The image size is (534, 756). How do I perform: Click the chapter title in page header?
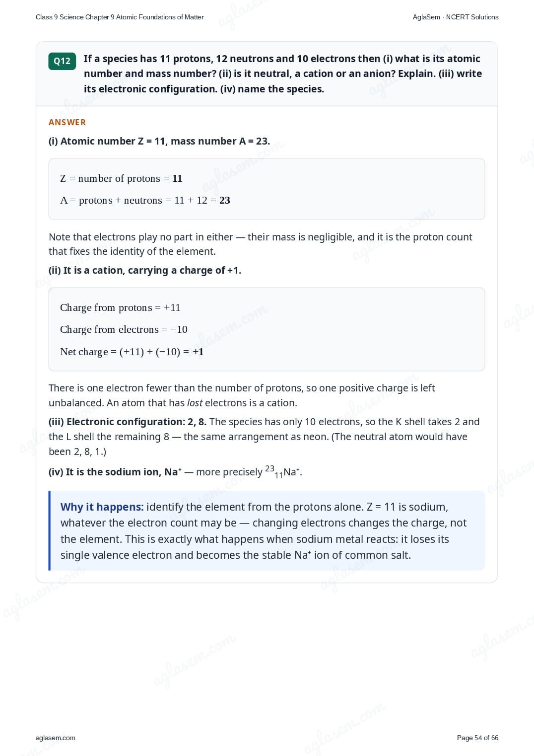120,17
